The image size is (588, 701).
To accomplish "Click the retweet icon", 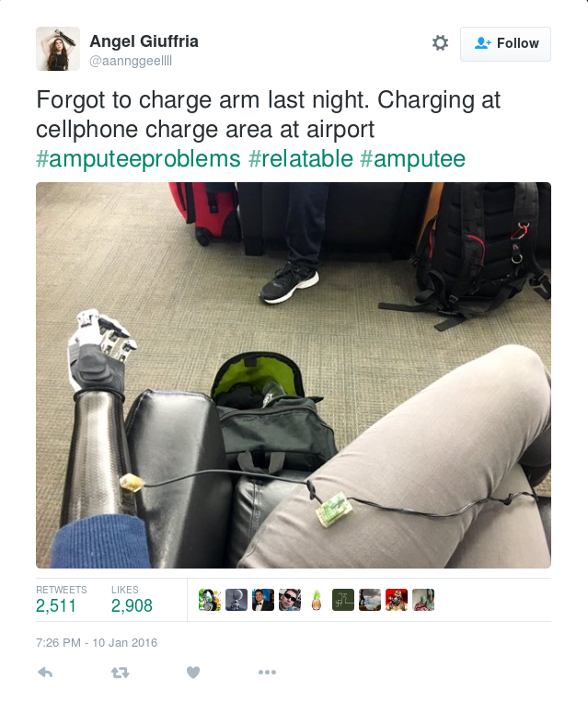I will click(120, 672).
